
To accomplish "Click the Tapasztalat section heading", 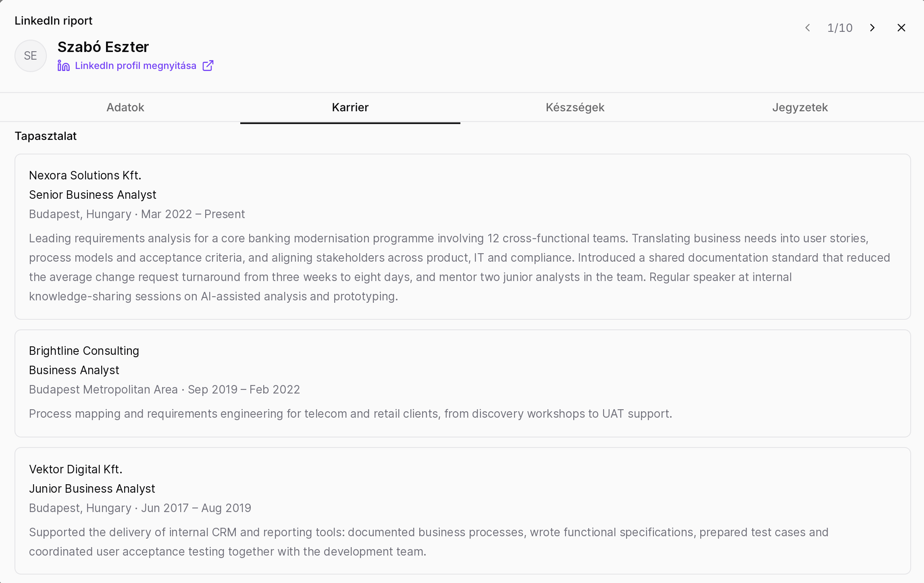I will [46, 136].
